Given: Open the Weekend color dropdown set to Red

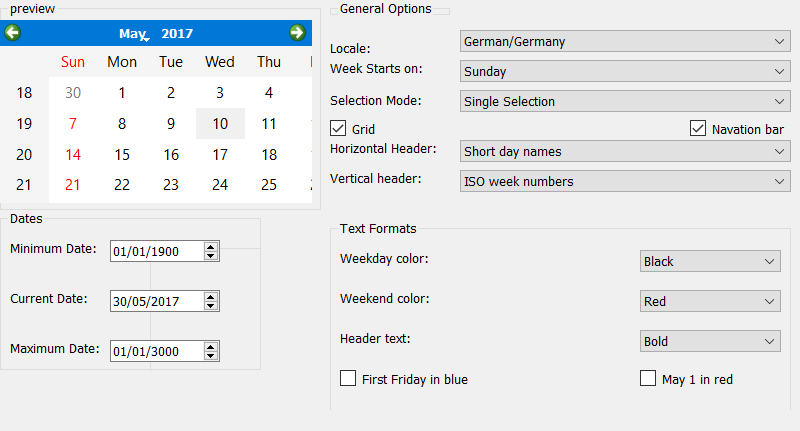Looking at the screenshot, I should pos(710,301).
